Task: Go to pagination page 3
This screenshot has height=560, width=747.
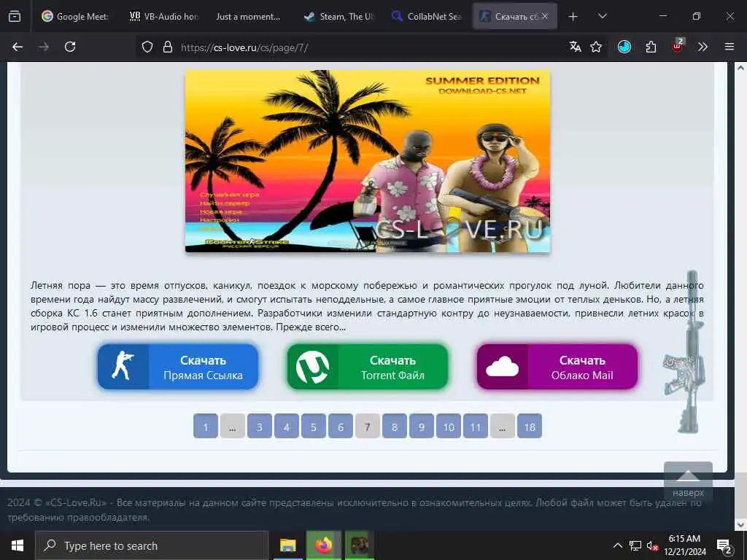Action: click(260, 426)
